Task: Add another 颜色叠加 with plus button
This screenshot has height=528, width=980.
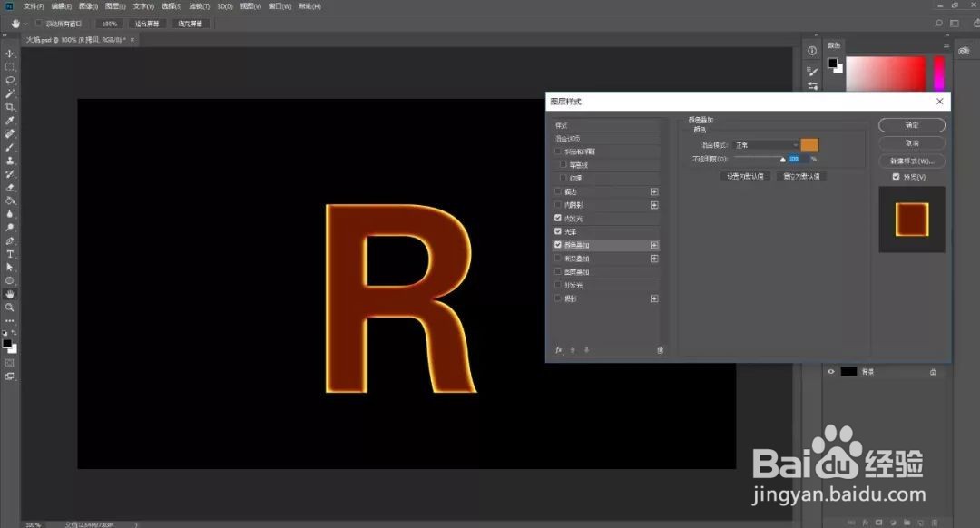Action: [x=654, y=245]
